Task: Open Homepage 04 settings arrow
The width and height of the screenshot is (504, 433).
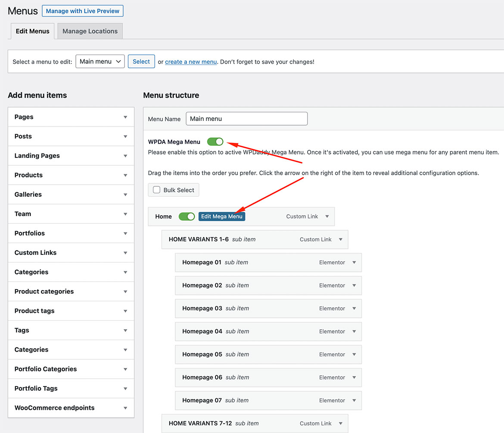Action: point(354,331)
